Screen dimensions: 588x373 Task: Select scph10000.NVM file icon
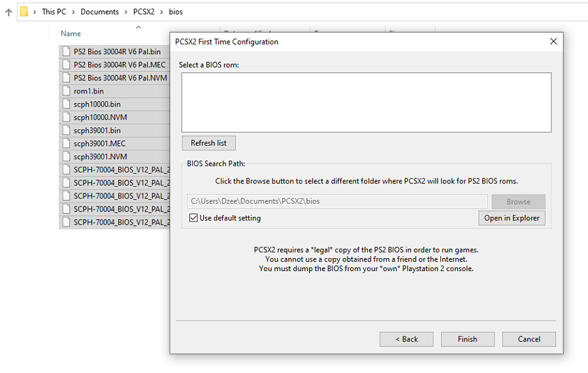(67, 117)
